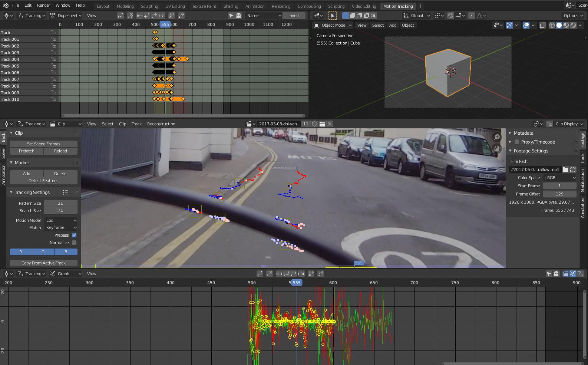Click the select cursor tool icon in viewport

point(333,16)
